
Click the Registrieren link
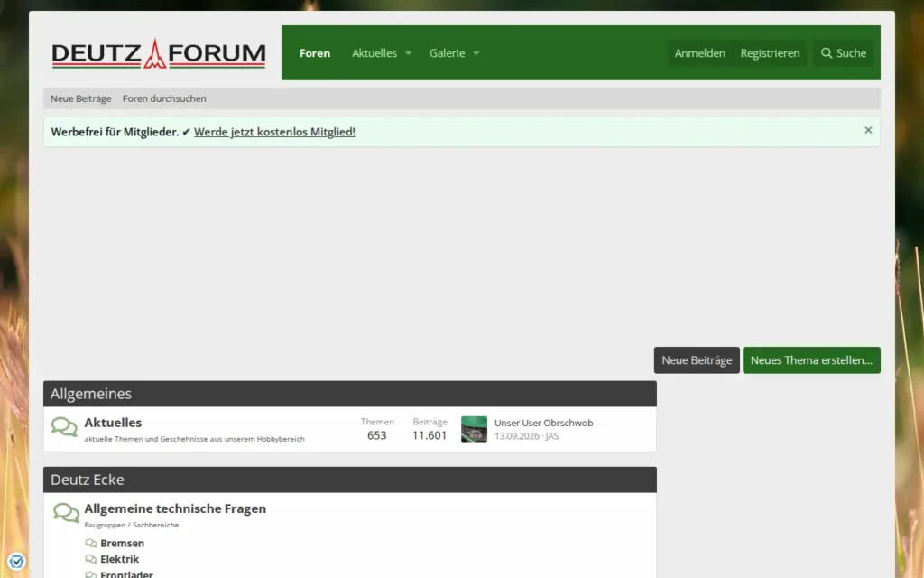[770, 53]
